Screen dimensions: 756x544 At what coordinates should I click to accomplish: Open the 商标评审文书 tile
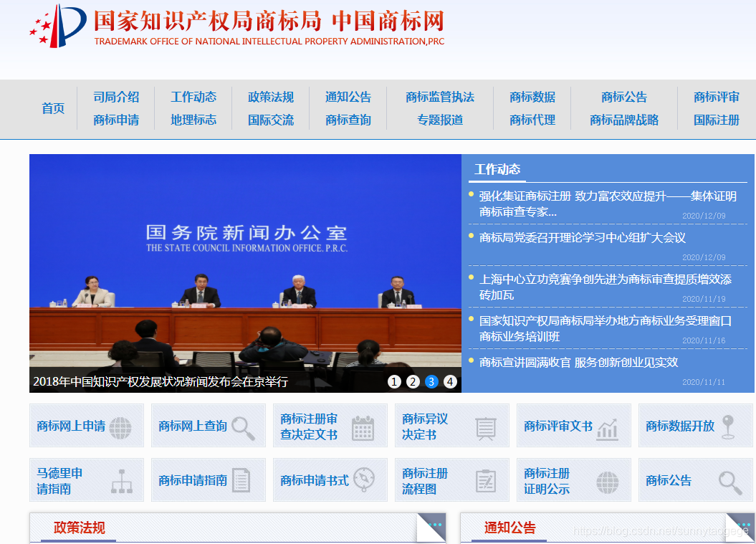pyautogui.click(x=574, y=425)
